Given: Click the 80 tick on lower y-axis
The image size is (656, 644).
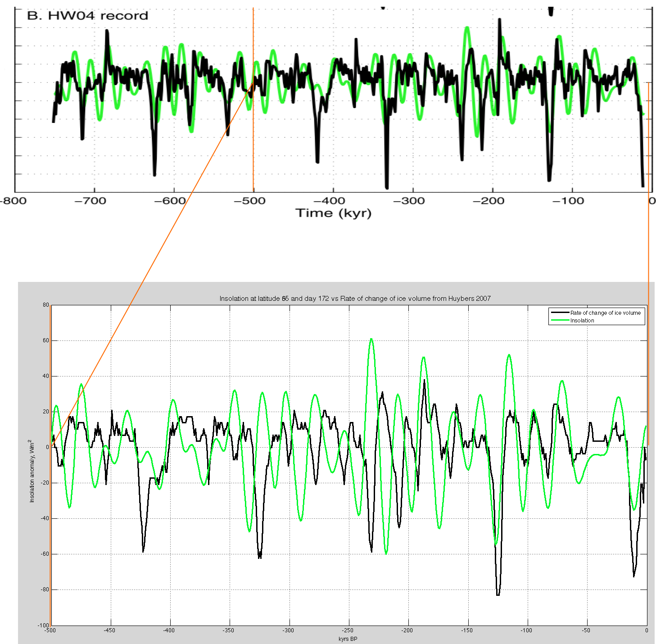Looking at the screenshot, I should tap(46, 305).
